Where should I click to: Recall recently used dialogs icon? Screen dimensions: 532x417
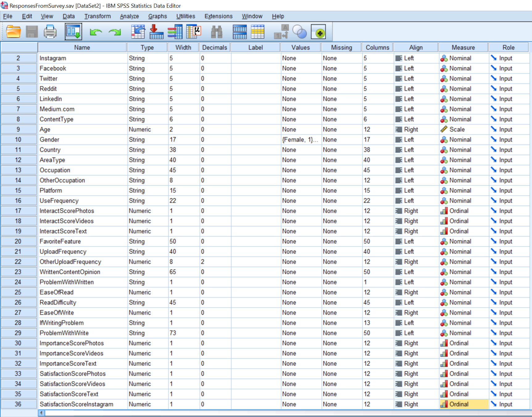click(x=73, y=32)
